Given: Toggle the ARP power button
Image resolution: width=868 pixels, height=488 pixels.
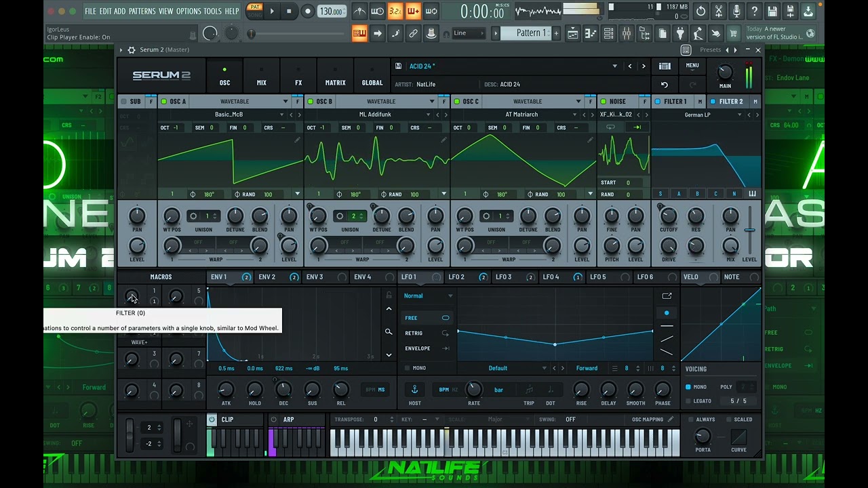Looking at the screenshot, I should tap(274, 420).
